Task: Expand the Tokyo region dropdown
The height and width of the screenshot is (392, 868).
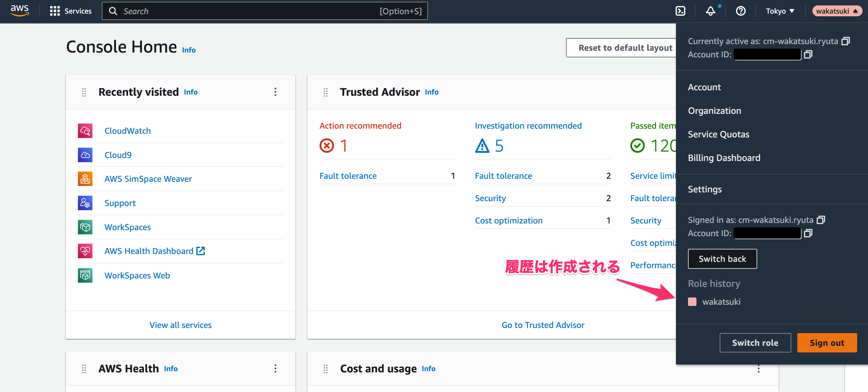Action: [780, 11]
